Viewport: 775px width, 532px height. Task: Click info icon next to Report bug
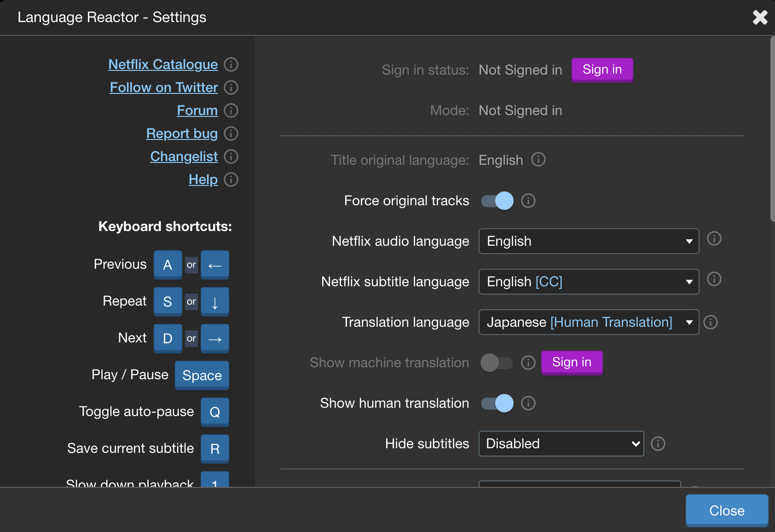(x=231, y=133)
